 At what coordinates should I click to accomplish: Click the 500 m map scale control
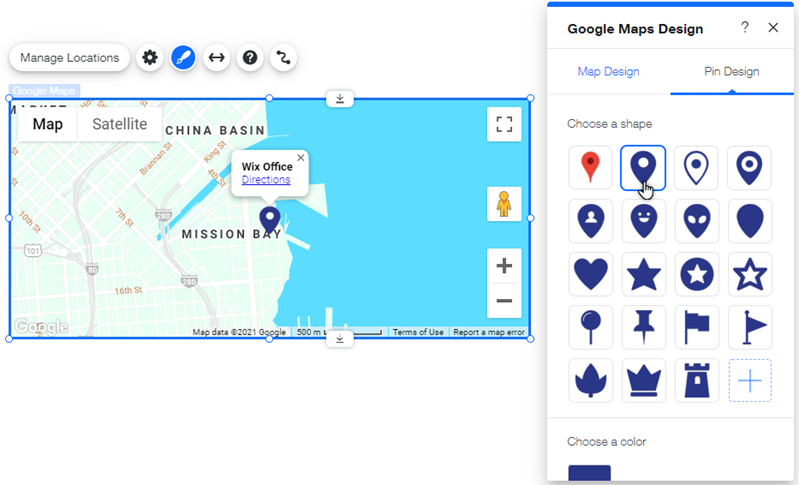339,332
